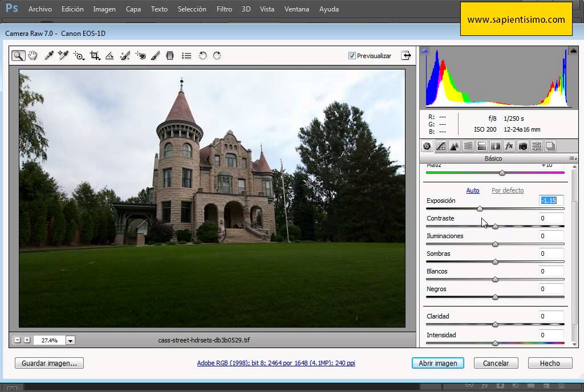The width and height of the screenshot is (584, 392).
Task: Click the Exposición value field
Action: pos(551,201)
